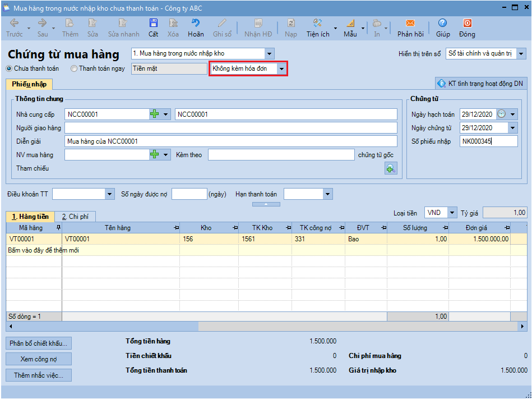Expand Mẫu menu arrow
The image size is (532, 399).
pos(363,28)
